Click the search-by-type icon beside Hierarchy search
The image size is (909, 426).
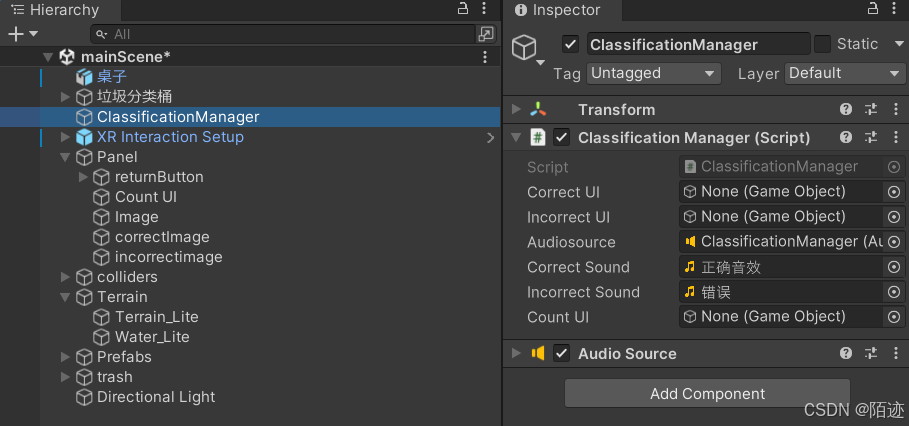pyautogui.click(x=485, y=34)
